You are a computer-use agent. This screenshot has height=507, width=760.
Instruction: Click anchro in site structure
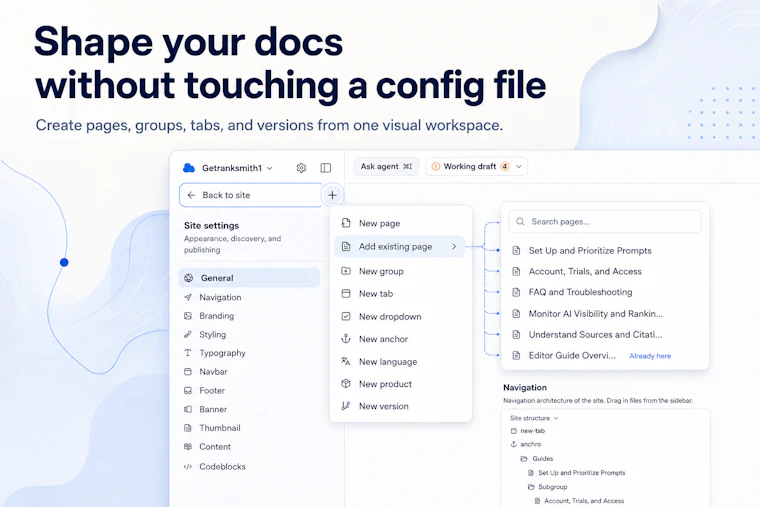[x=530, y=444]
